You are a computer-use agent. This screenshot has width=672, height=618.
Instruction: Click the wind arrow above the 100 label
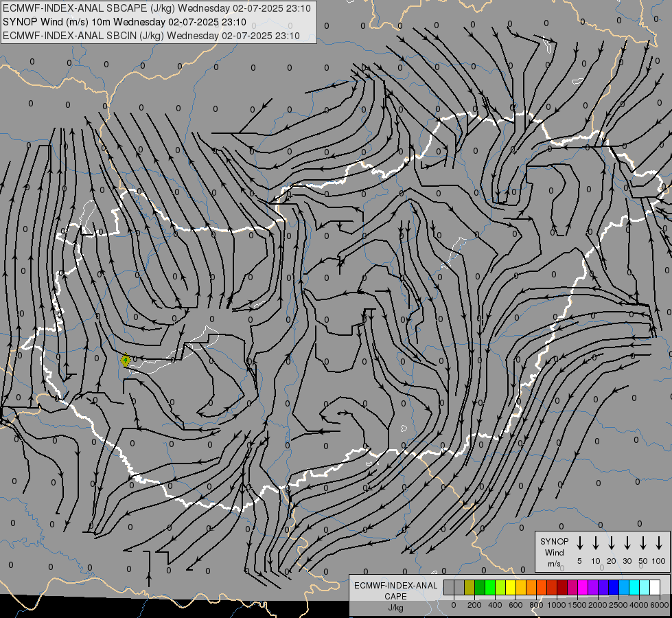coord(659,543)
